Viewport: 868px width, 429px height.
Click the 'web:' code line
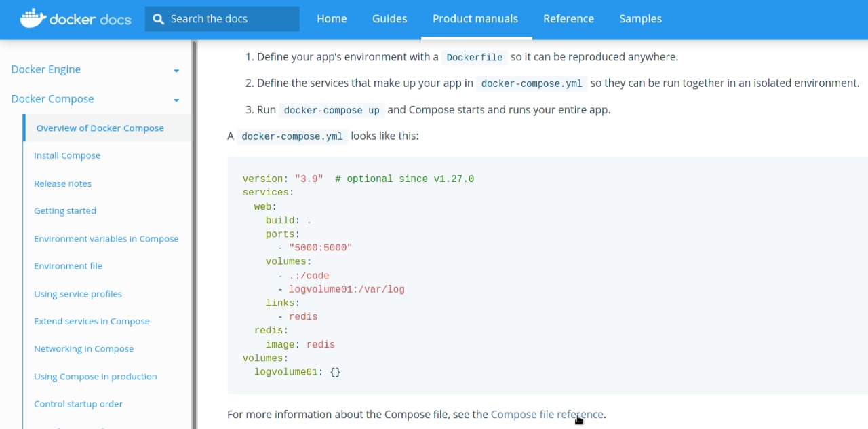point(265,206)
